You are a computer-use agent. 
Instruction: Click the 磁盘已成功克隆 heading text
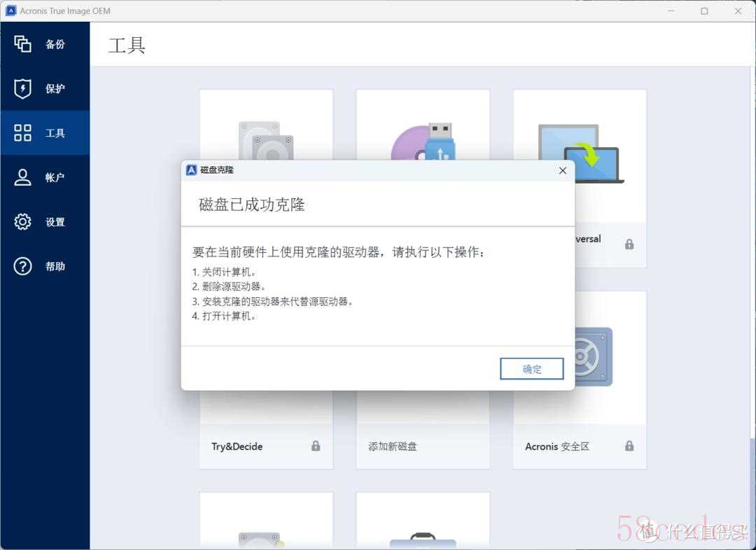[x=252, y=205]
